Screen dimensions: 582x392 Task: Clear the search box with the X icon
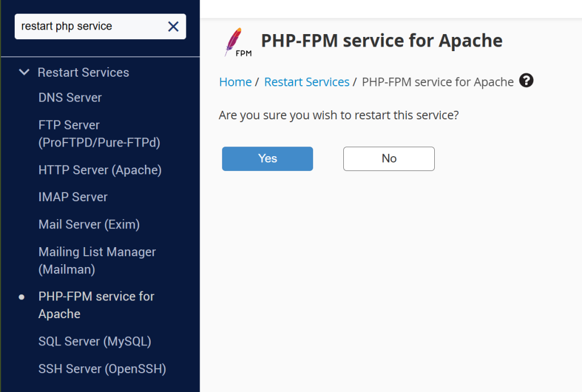click(x=173, y=26)
